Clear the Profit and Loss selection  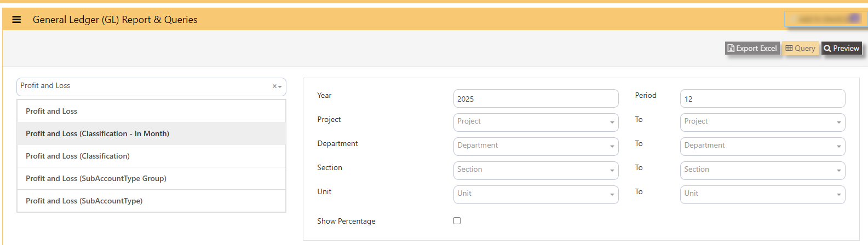click(x=274, y=86)
